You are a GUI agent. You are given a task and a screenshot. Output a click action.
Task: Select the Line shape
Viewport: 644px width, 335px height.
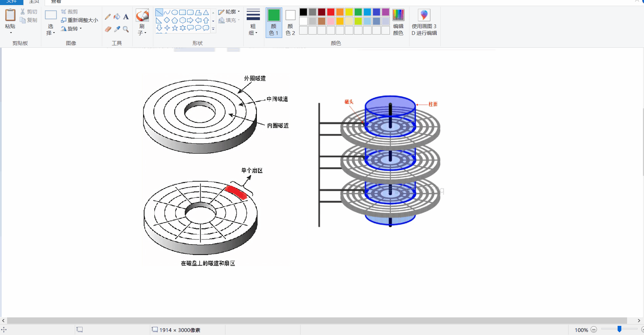(159, 13)
